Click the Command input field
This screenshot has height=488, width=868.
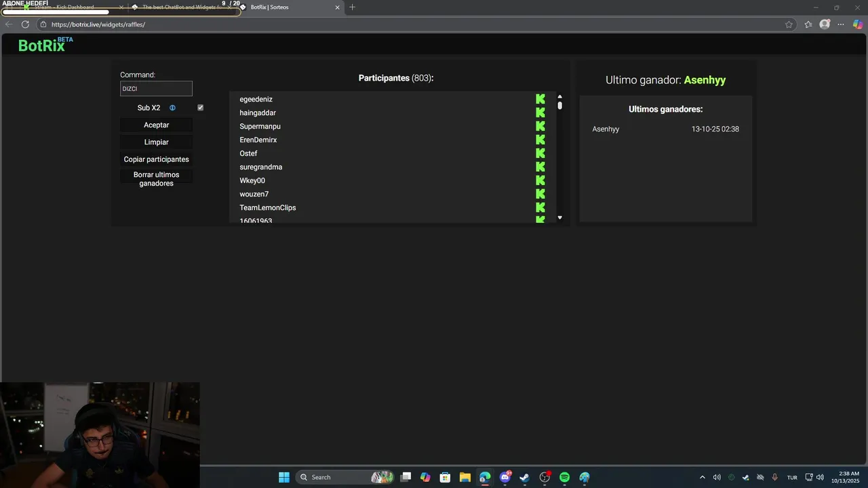click(156, 89)
